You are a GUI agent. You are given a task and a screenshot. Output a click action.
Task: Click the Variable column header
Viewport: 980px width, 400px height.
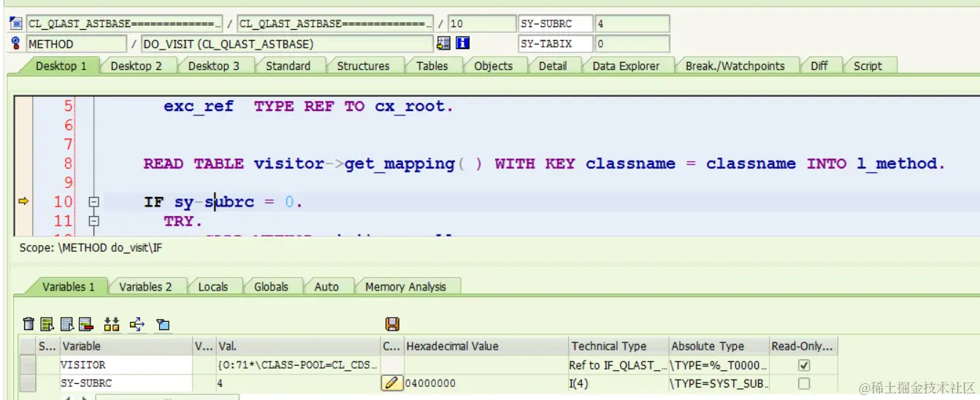126,346
